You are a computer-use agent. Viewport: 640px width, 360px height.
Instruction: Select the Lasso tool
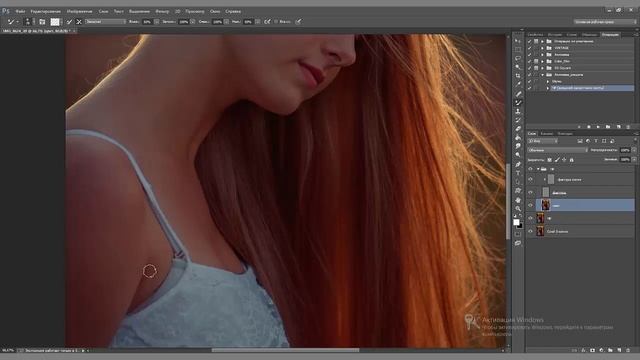(518, 58)
